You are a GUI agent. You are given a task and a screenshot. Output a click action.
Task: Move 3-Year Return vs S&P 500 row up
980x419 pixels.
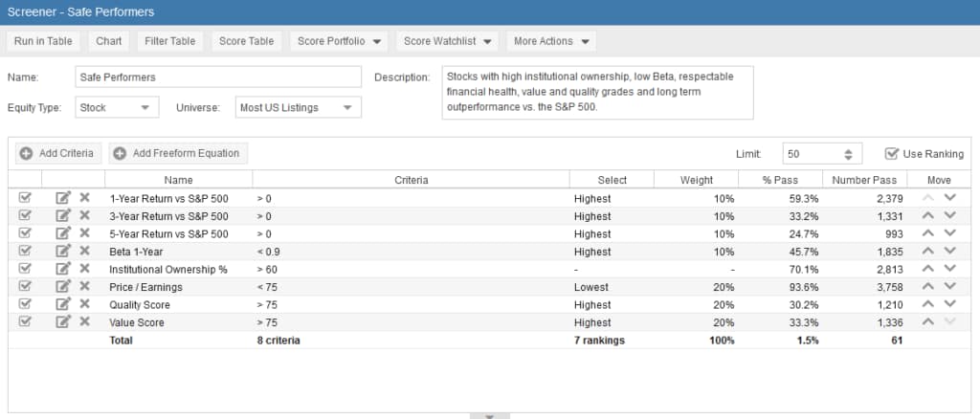tap(928, 215)
